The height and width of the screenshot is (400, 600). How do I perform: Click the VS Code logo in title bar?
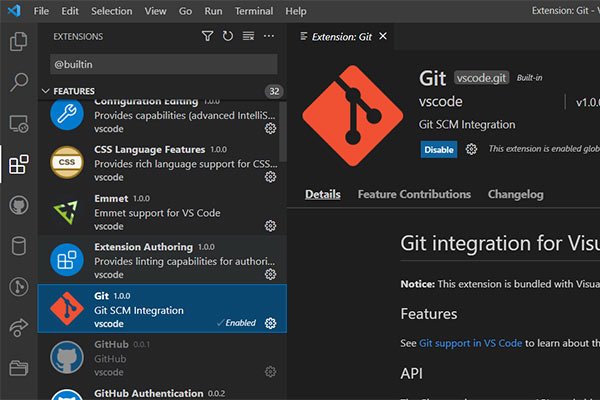14,10
